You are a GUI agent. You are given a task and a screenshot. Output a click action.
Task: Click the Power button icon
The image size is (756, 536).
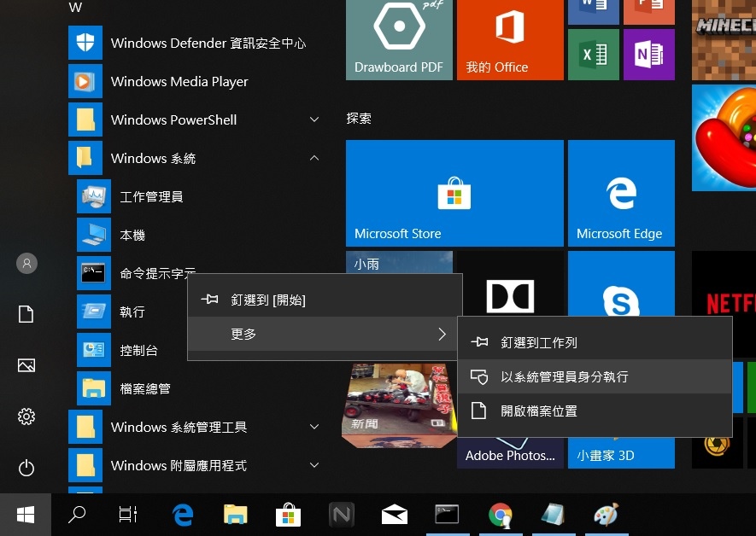tap(26, 468)
